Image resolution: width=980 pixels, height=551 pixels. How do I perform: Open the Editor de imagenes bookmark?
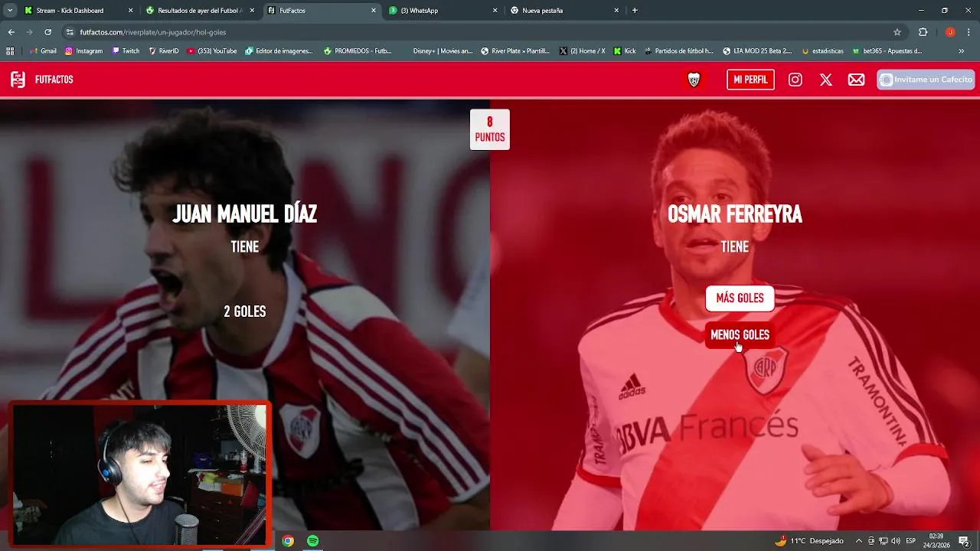tap(279, 51)
